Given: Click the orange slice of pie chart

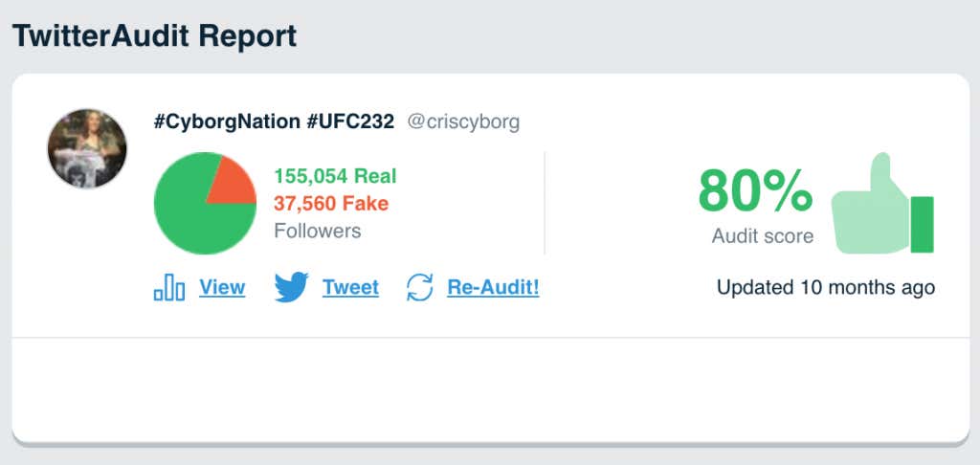Looking at the screenshot, I should click(x=234, y=183).
